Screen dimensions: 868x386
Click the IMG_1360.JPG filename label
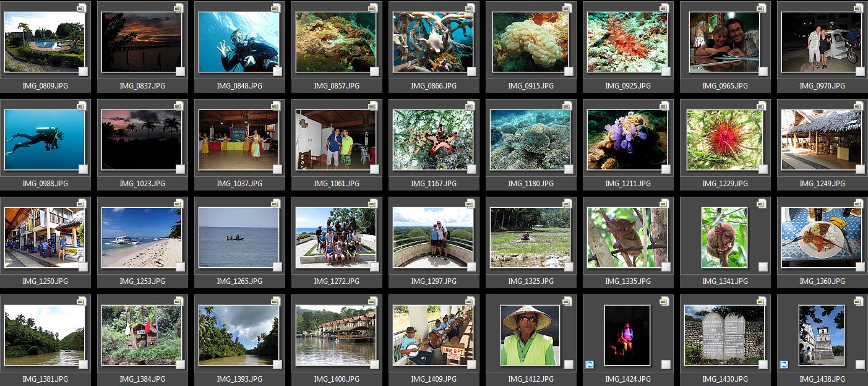(822, 281)
